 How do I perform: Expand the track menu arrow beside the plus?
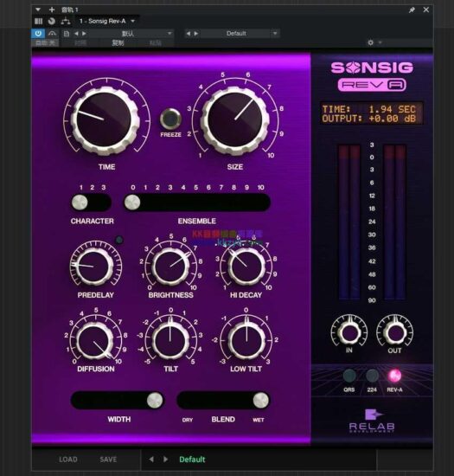point(38,10)
